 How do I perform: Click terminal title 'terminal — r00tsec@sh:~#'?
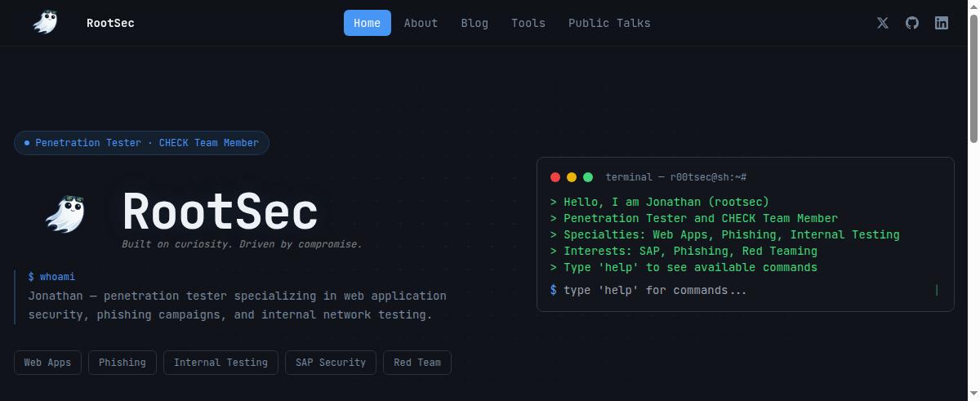coord(676,177)
